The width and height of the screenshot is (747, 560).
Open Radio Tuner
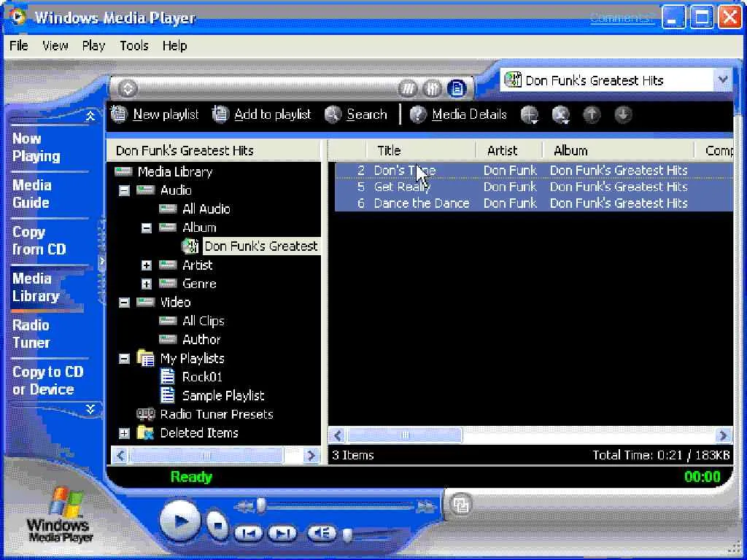31,334
